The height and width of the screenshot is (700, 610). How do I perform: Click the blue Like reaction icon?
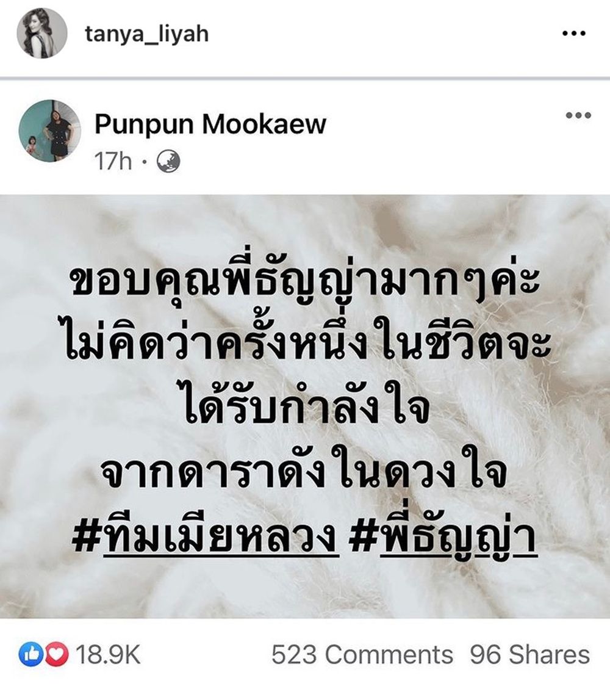[30, 655]
